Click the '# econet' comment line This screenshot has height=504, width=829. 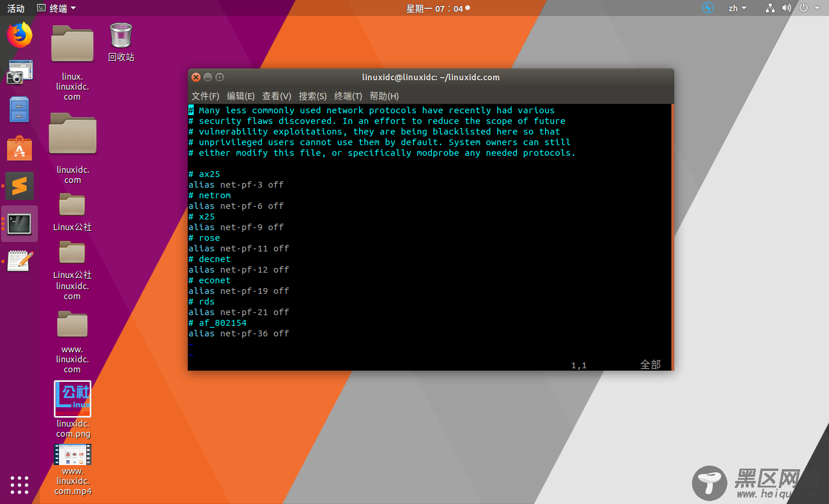click(x=210, y=280)
